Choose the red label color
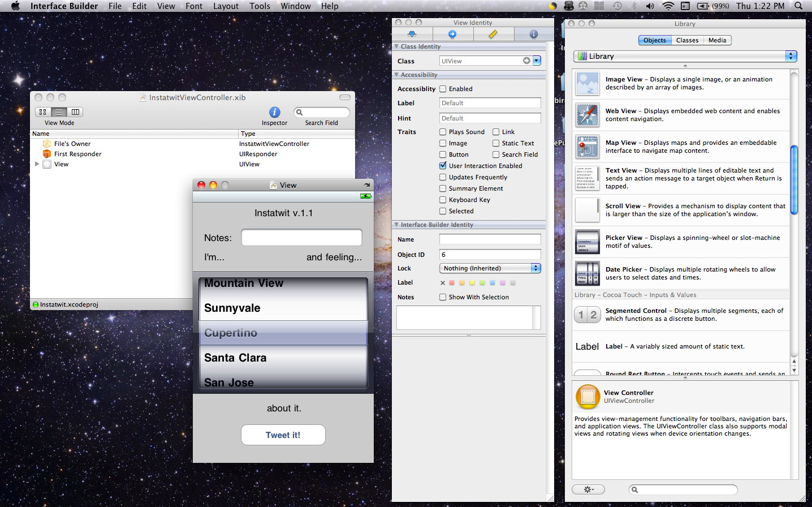The image size is (812, 507). click(x=452, y=282)
